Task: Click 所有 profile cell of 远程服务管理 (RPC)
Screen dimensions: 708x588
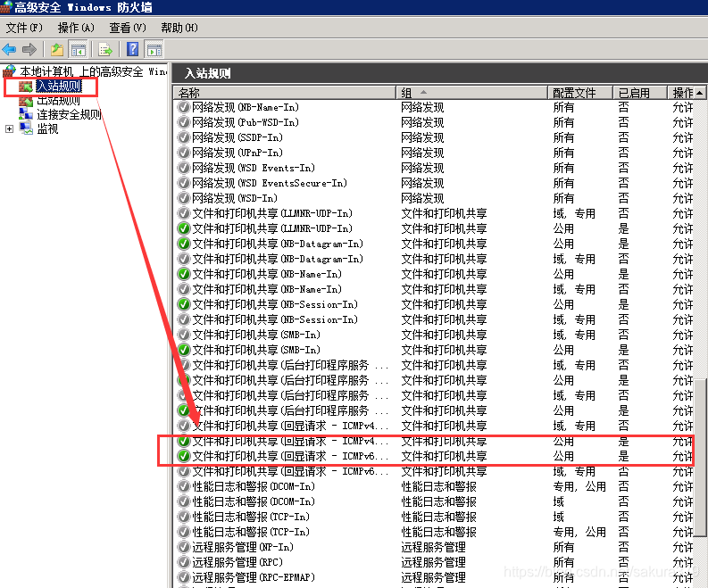Action: tap(563, 562)
